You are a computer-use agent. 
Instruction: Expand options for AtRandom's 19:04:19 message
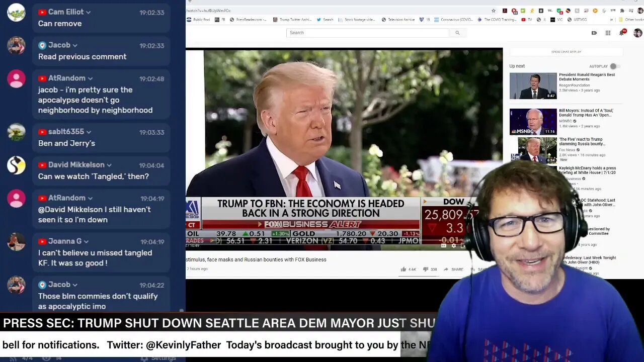[90, 198]
